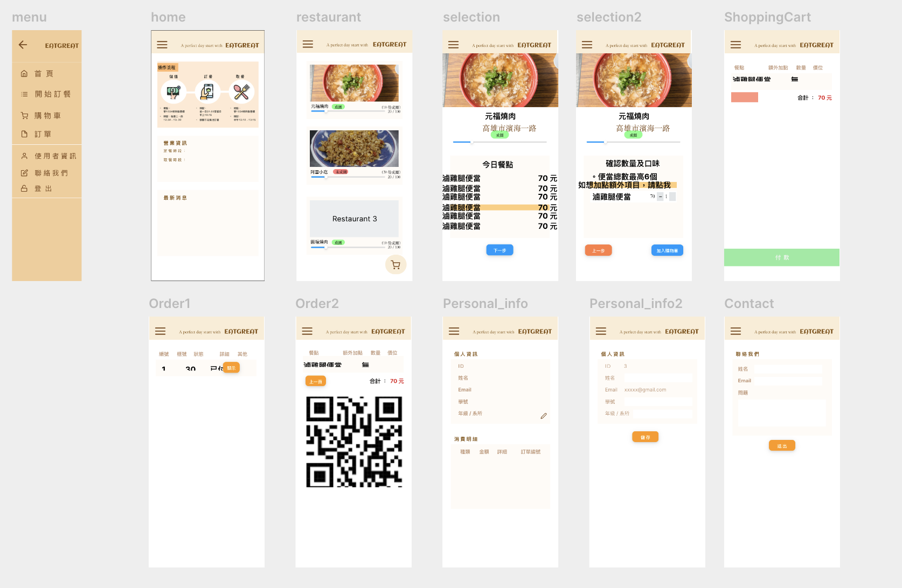Image resolution: width=902 pixels, height=588 pixels.
Task: Select the highlighted 滷雞腿便當 row in 今日餐點
Action: (x=499, y=207)
